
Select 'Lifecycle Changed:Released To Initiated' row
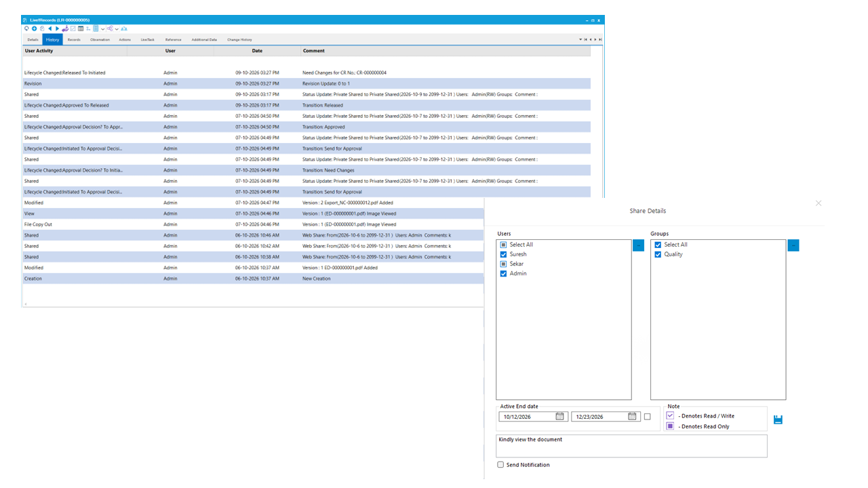coord(306,73)
